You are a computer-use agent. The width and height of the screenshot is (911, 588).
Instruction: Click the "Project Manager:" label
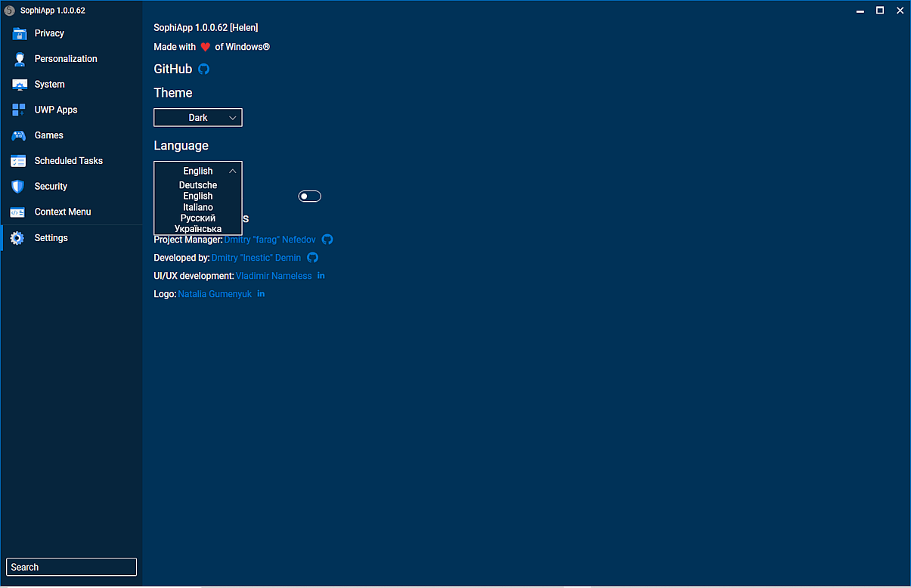pyautogui.click(x=188, y=240)
